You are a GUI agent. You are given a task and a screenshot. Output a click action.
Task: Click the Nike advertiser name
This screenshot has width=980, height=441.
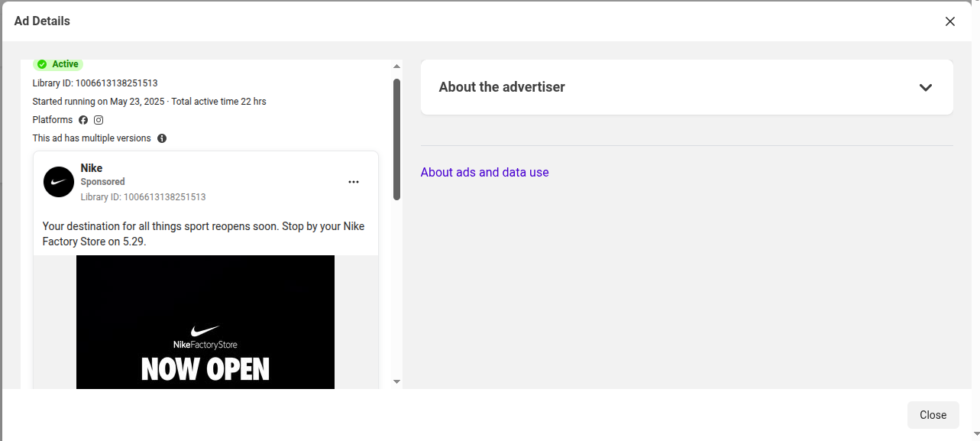coord(92,168)
